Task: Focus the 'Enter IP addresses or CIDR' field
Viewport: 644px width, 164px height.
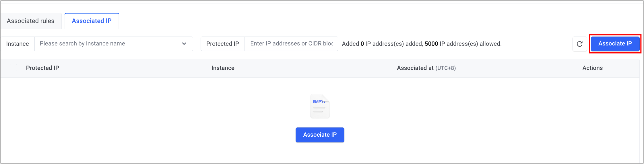Action: [x=291, y=44]
